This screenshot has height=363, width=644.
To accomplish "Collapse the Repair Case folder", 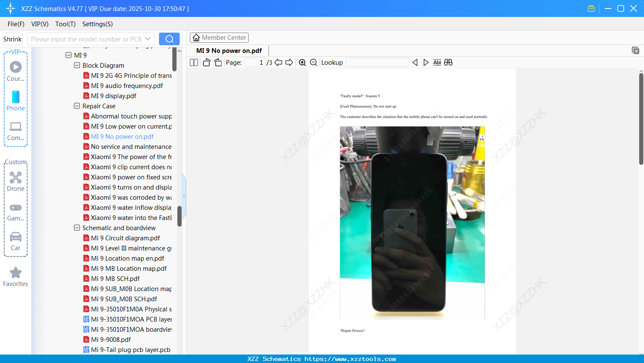I will tap(77, 106).
